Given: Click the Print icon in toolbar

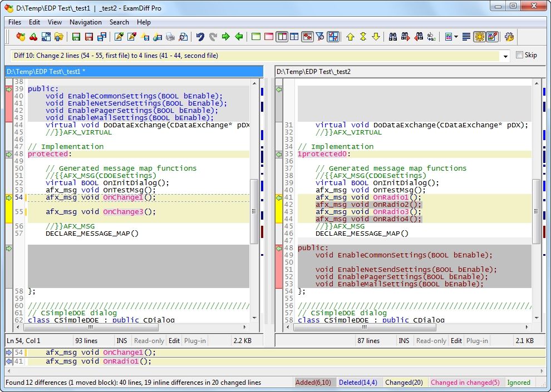Looking at the screenshot, I should click(170, 37).
